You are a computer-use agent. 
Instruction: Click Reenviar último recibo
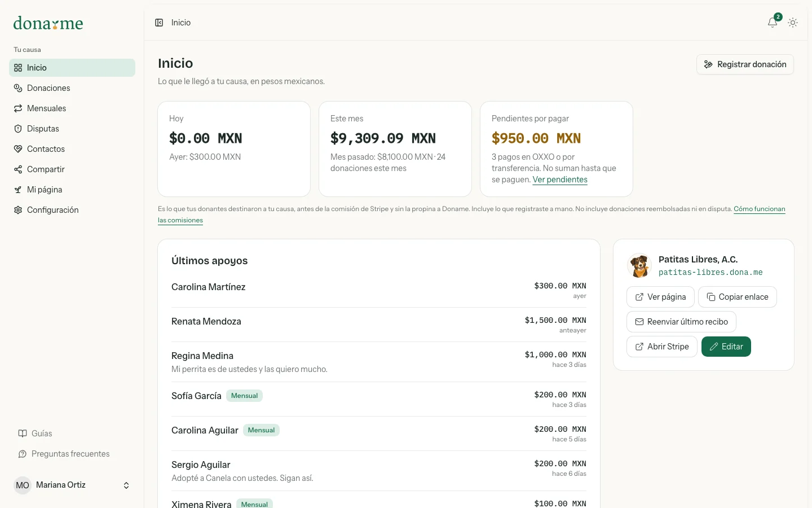[x=681, y=322]
